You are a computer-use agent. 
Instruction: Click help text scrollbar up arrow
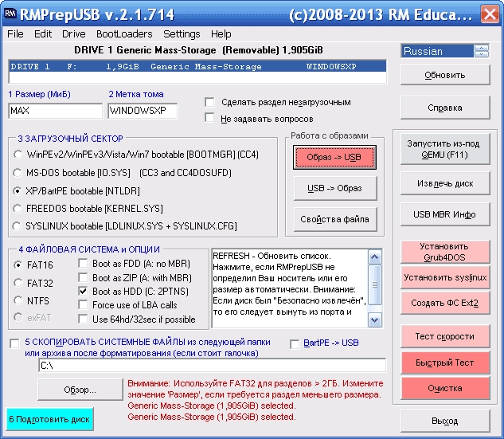pos(374,257)
